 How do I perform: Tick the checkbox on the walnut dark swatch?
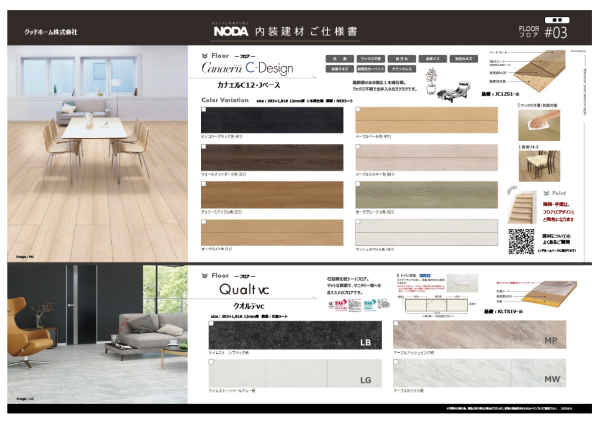point(204,147)
